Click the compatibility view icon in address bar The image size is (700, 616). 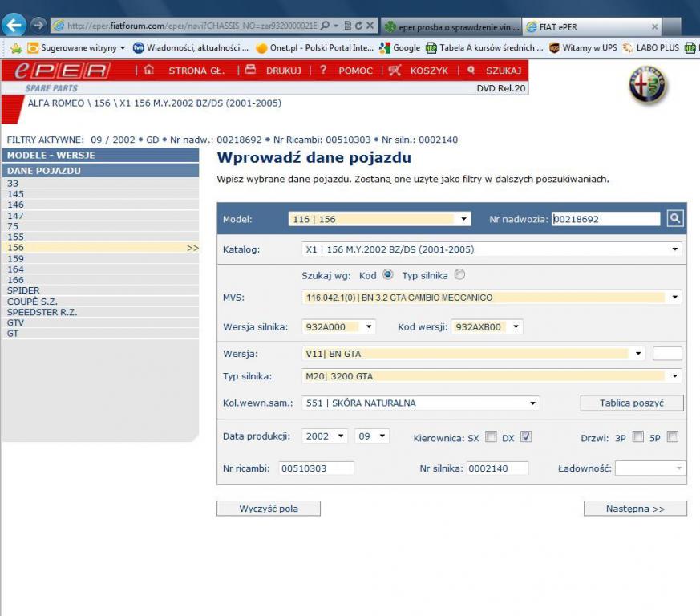click(x=348, y=26)
